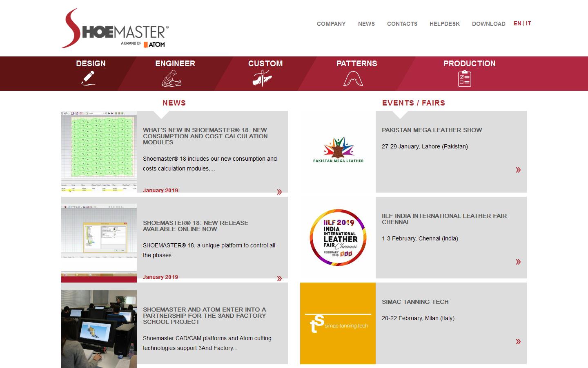
Task: Open the Design pencil icon
Action: coord(88,78)
